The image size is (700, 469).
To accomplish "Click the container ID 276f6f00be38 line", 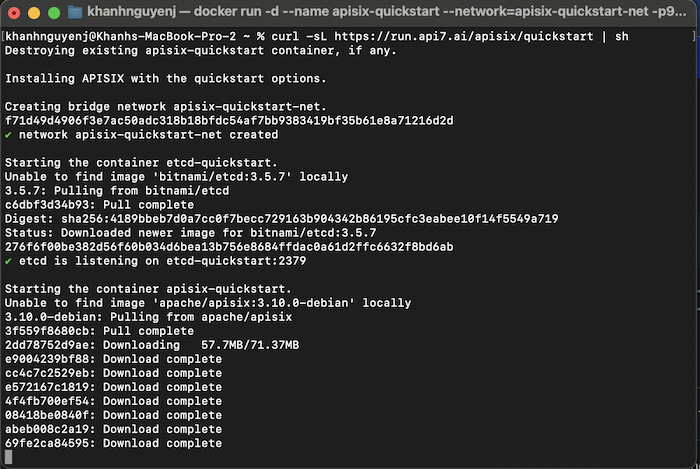I will tap(229, 247).
